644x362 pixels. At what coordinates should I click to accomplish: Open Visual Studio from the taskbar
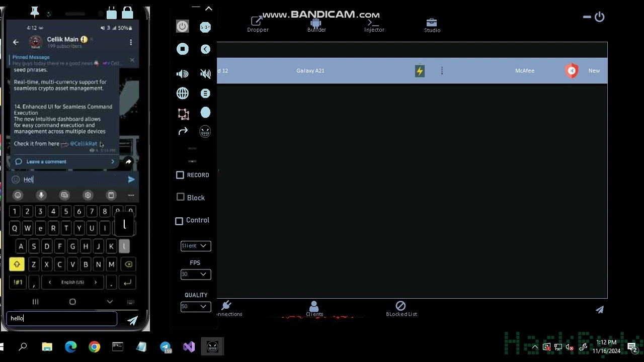[x=189, y=347]
